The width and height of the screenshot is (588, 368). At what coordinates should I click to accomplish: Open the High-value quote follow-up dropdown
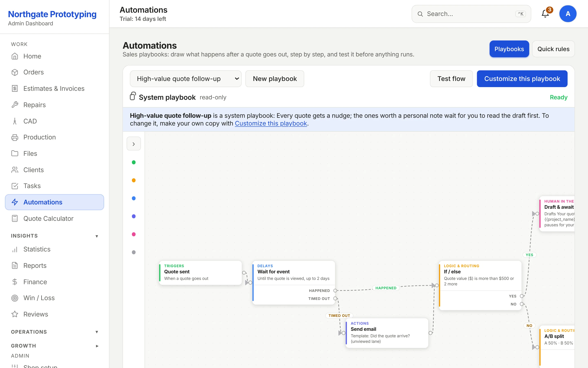[x=186, y=79]
